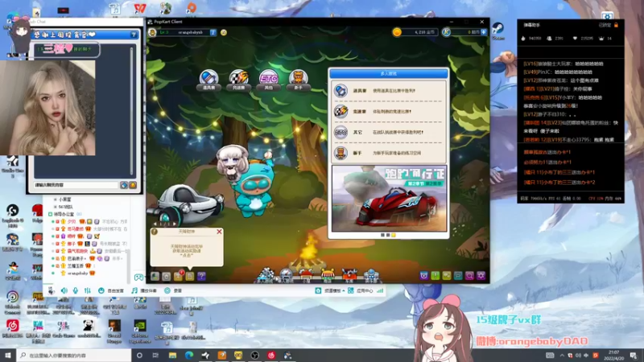Choose 新手 row in multiplayer list panel

389,153
